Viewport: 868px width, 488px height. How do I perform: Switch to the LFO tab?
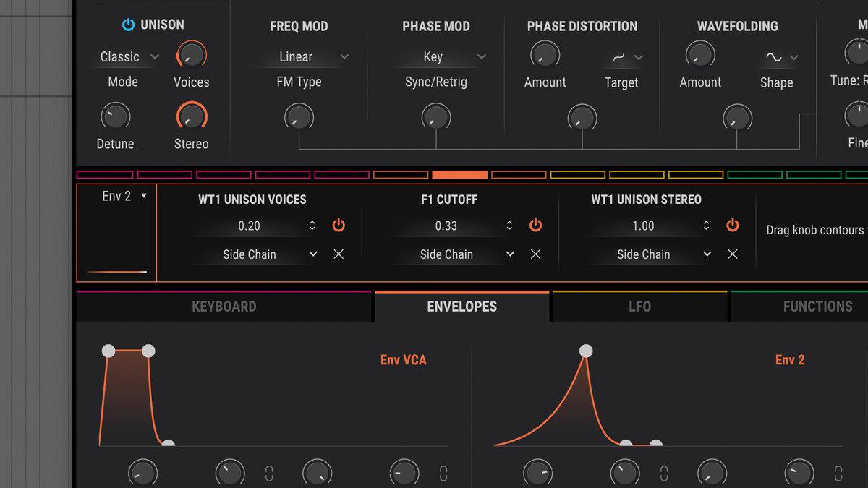pyautogui.click(x=639, y=306)
